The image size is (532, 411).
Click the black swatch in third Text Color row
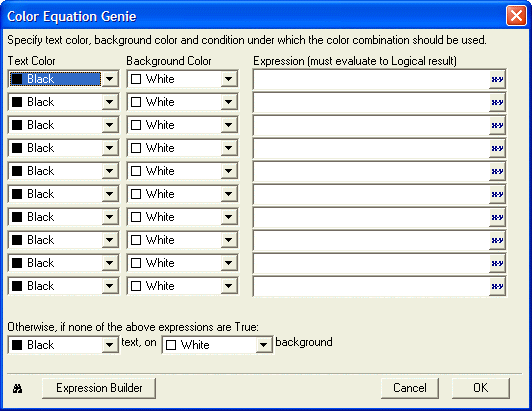click(17, 125)
